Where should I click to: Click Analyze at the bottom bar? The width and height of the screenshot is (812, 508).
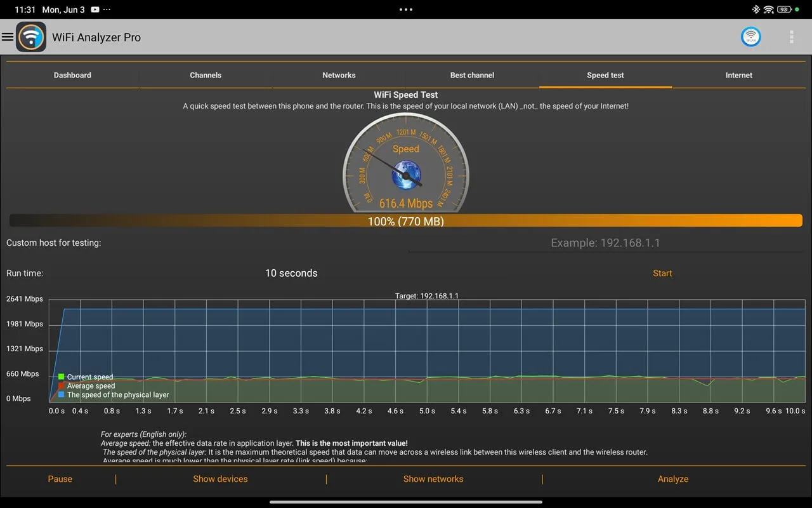pos(672,479)
